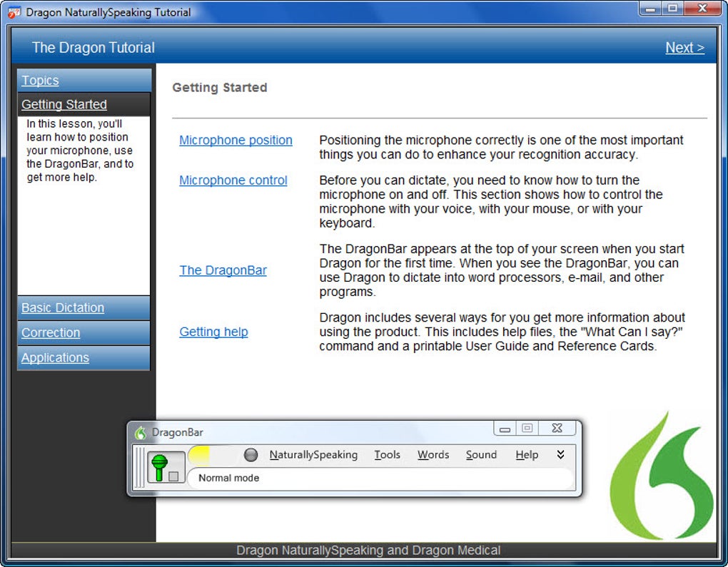728x567 pixels.
Task: Open the Help menu in DragonBar
Action: 527,455
